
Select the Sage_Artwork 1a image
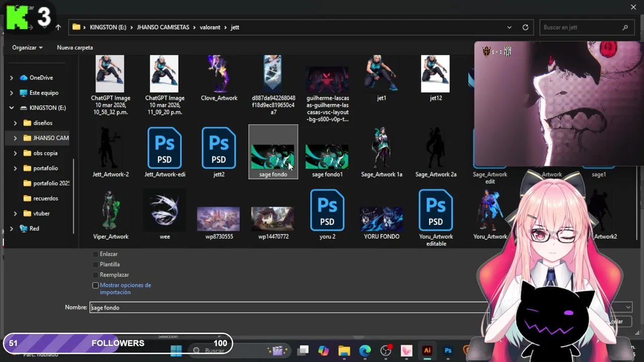[381, 148]
